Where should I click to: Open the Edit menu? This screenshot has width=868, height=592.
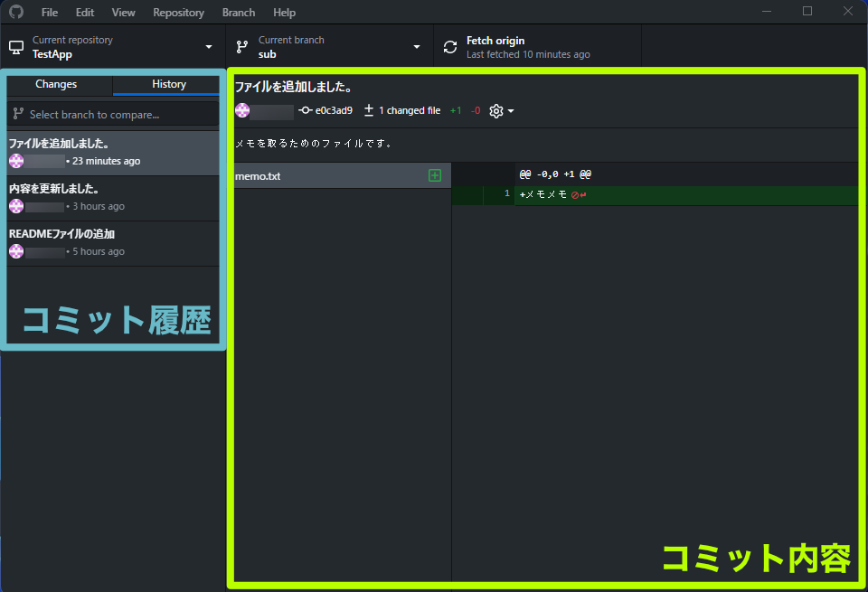click(85, 12)
